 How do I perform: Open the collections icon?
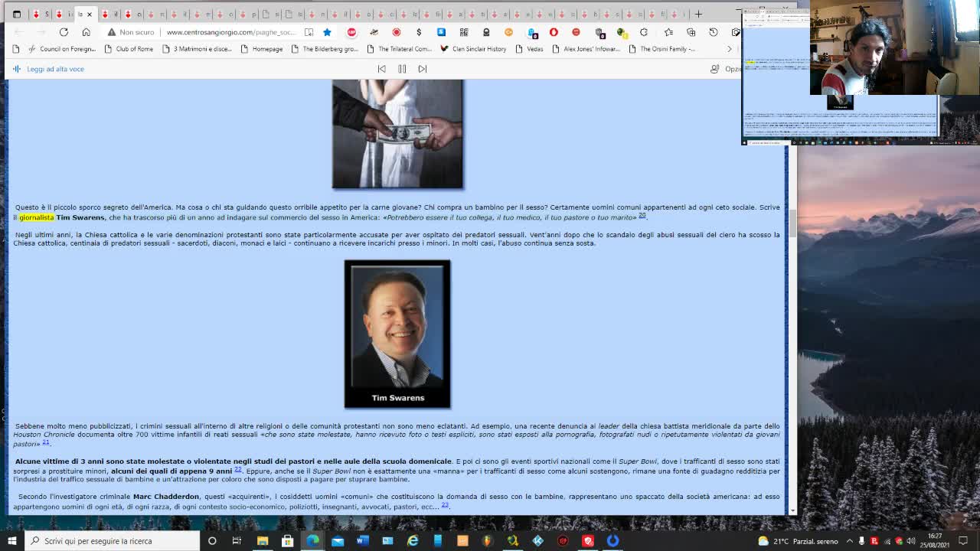pos(691,32)
